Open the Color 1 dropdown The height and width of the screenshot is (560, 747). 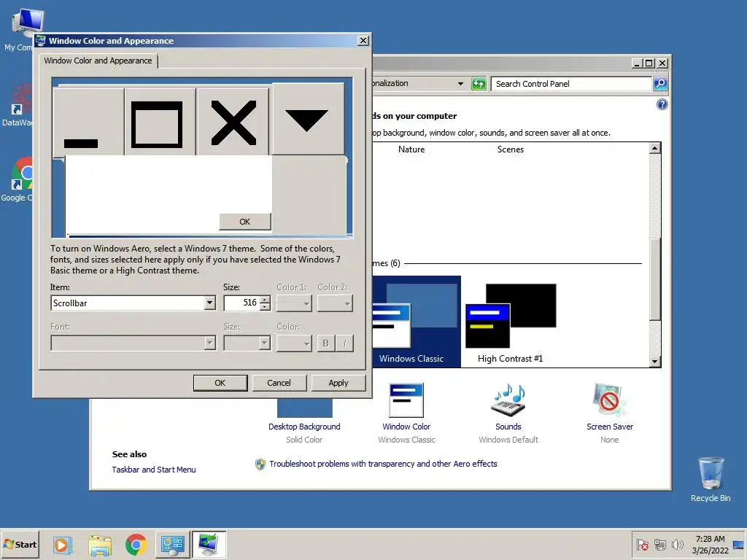pyautogui.click(x=294, y=303)
